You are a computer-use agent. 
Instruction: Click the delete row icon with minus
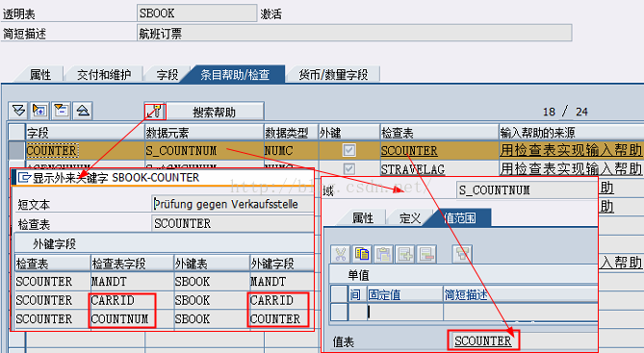coord(62,111)
